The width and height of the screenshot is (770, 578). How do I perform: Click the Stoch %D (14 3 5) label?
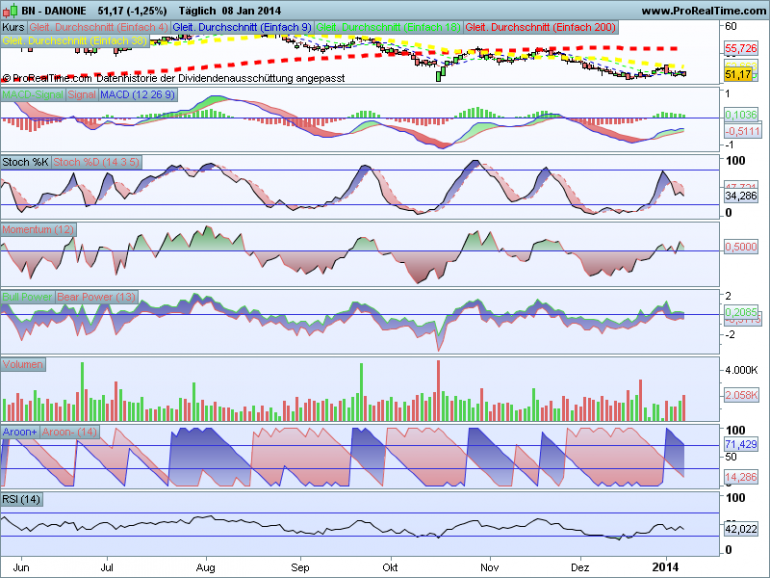[96, 162]
